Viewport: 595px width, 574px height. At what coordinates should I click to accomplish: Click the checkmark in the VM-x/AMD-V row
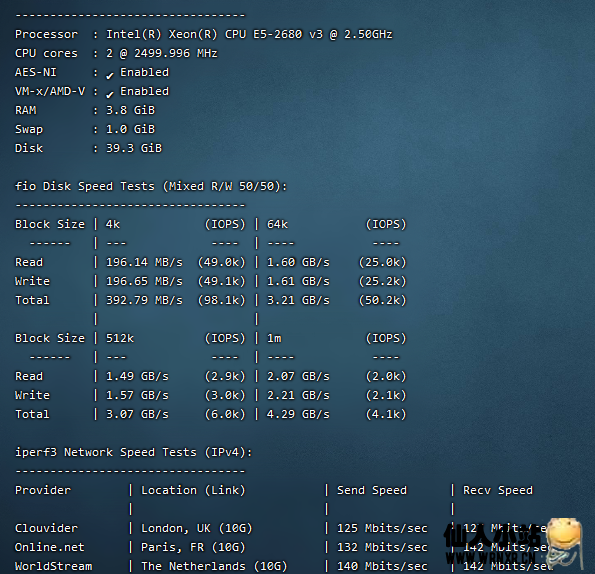pos(110,94)
